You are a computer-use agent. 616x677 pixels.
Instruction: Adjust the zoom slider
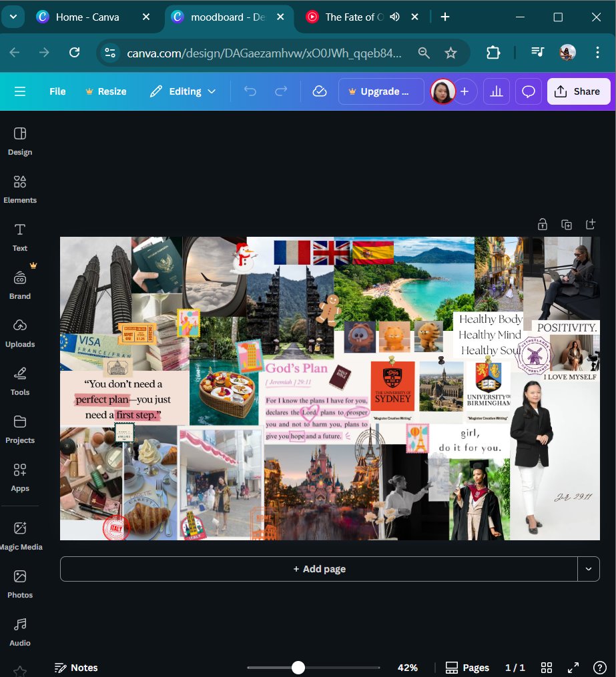click(x=298, y=667)
